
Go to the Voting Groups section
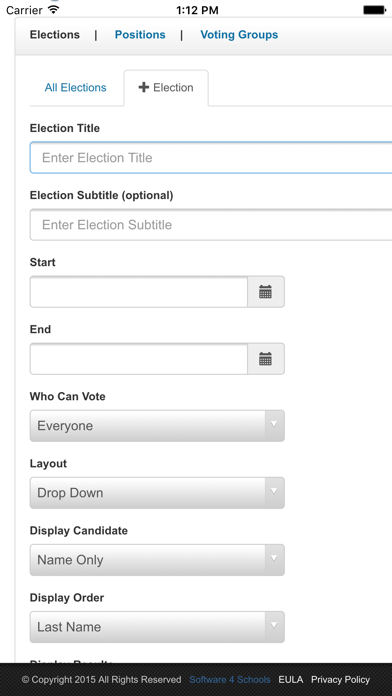[239, 35]
